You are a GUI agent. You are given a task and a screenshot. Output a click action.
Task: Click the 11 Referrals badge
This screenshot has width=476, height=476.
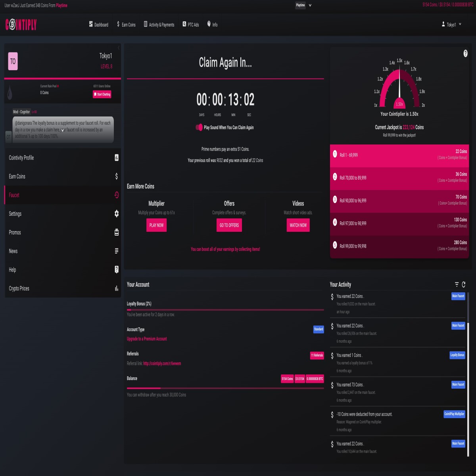[317, 355]
